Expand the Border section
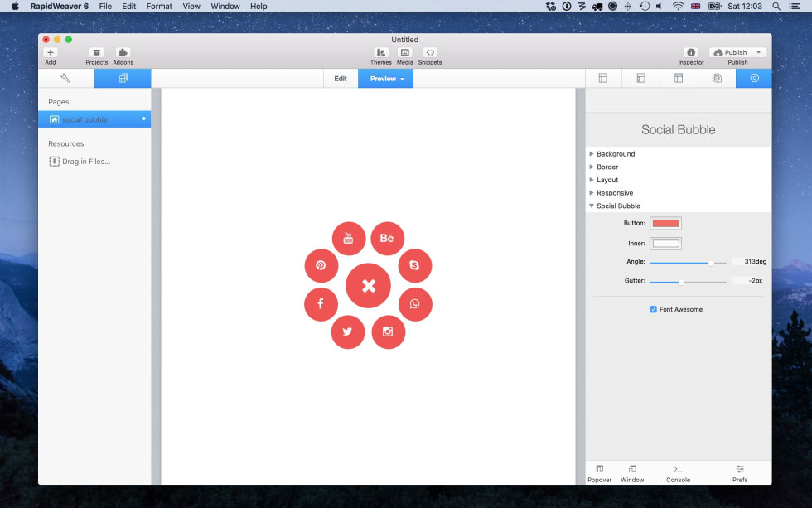The width and height of the screenshot is (812, 508). (x=592, y=167)
